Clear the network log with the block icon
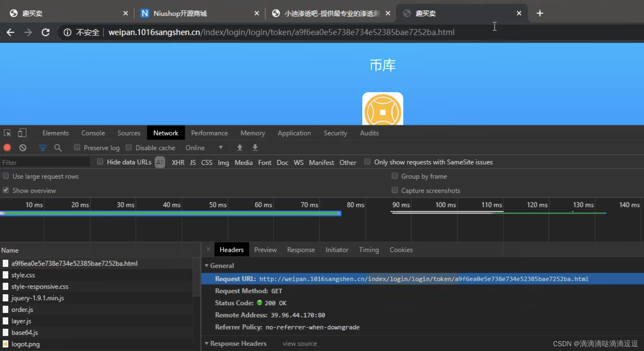This screenshot has height=351, width=644. tap(22, 148)
